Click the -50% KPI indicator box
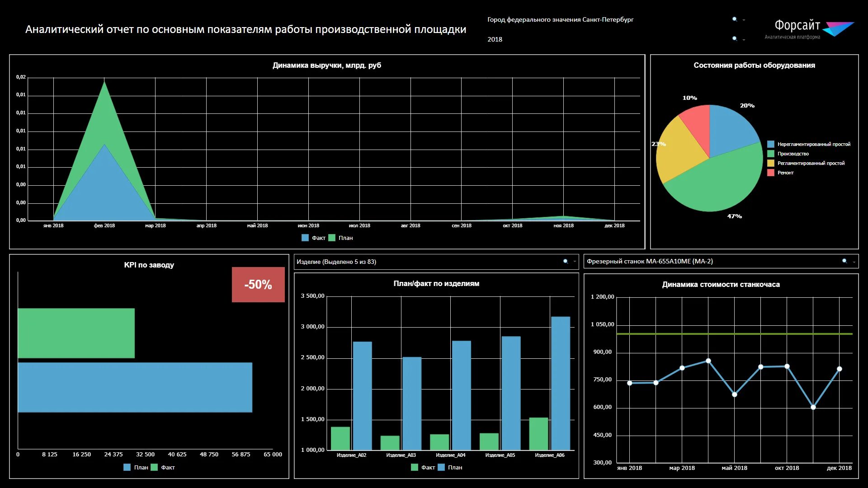 (258, 285)
